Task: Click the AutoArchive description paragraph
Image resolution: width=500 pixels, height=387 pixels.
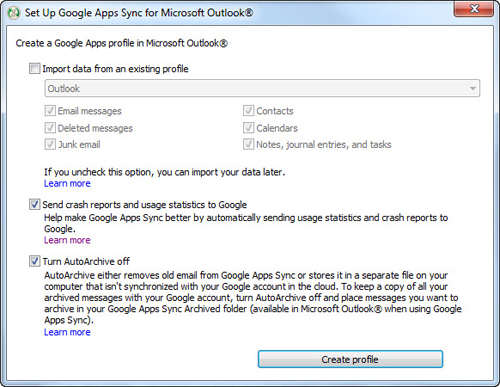Action: 253,298
